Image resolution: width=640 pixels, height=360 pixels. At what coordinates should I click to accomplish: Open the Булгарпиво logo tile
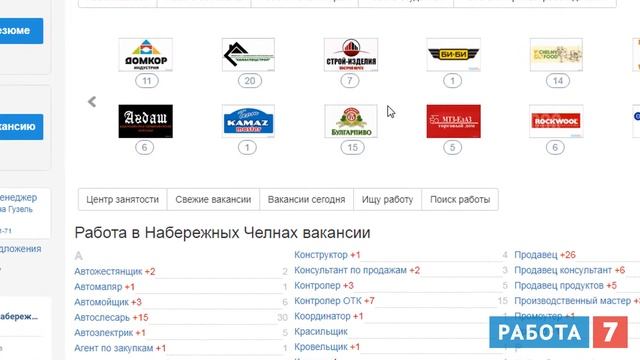tap(351, 121)
